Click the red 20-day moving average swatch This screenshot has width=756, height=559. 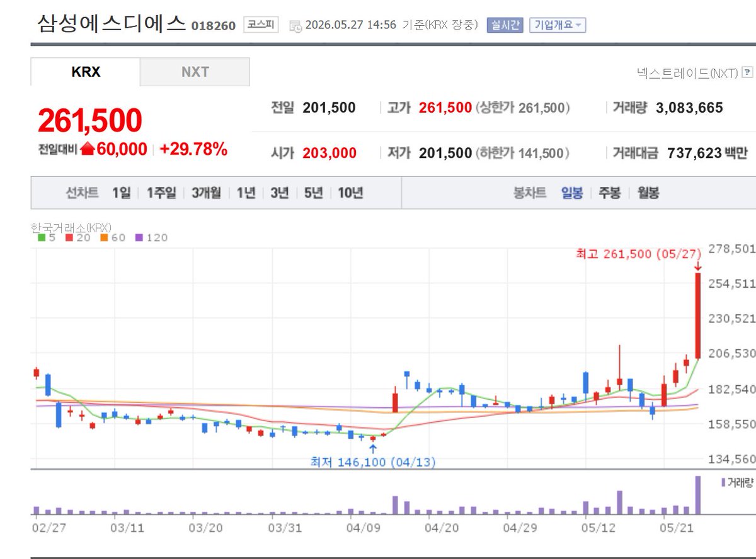click(x=69, y=238)
